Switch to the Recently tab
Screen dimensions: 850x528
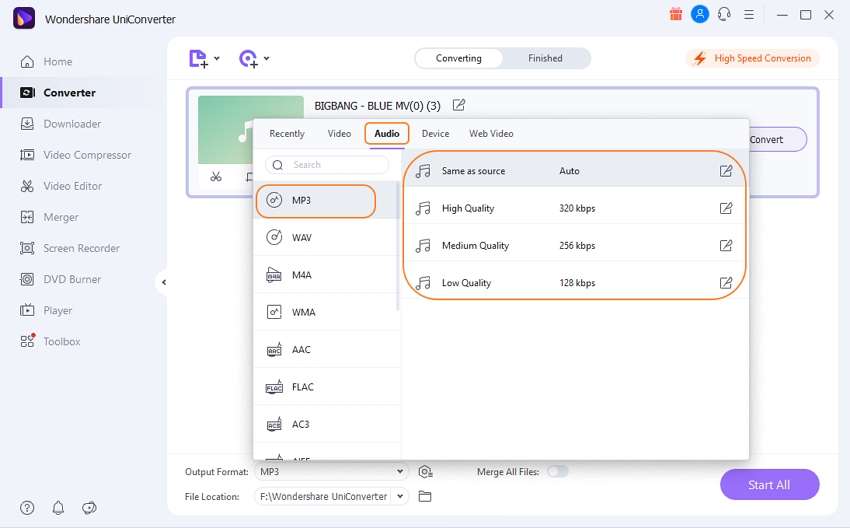tap(287, 133)
